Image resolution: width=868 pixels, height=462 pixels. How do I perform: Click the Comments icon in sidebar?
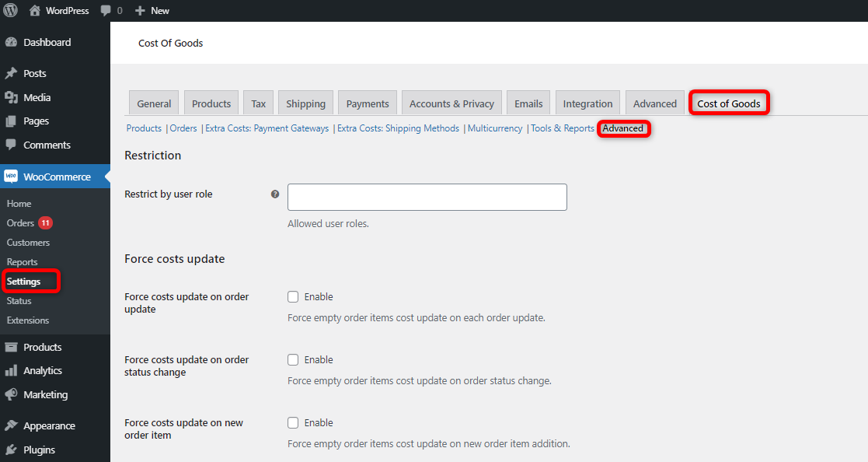point(11,145)
